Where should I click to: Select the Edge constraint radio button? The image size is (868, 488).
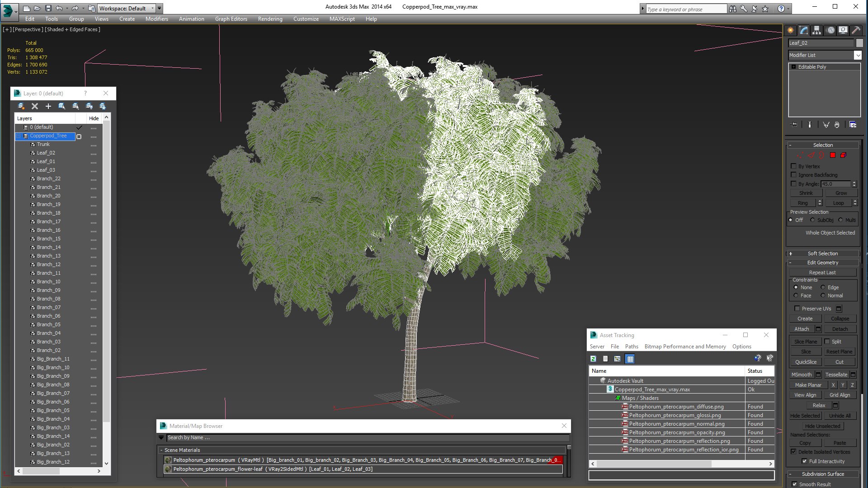[823, 287]
